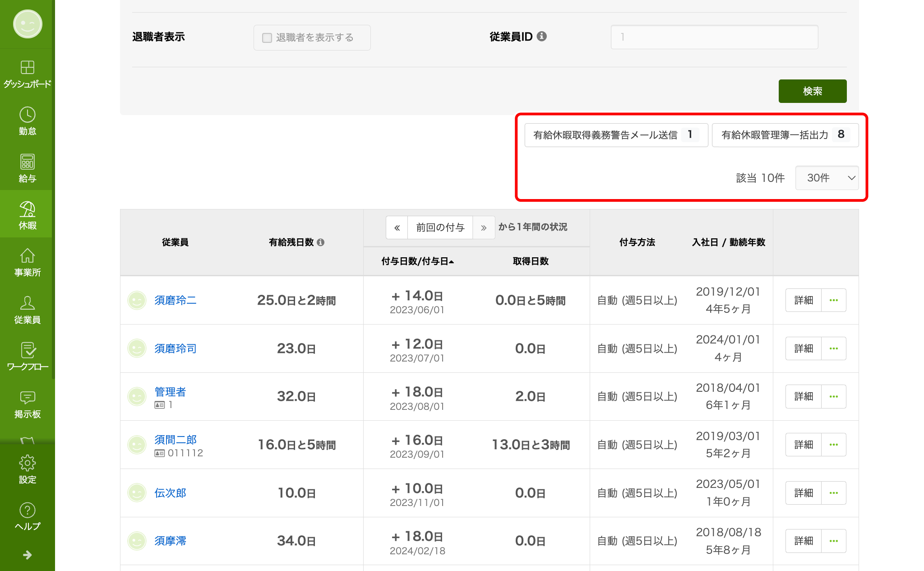Click the 16.0日と5時間 remaining days value
Image resolution: width=924 pixels, height=571 pixels.
(296, 445)
